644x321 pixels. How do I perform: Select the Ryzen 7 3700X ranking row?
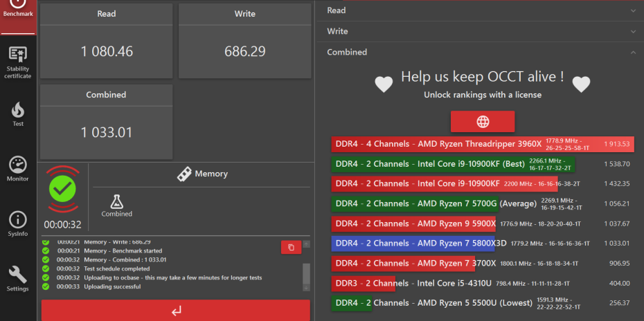point(483,264)
